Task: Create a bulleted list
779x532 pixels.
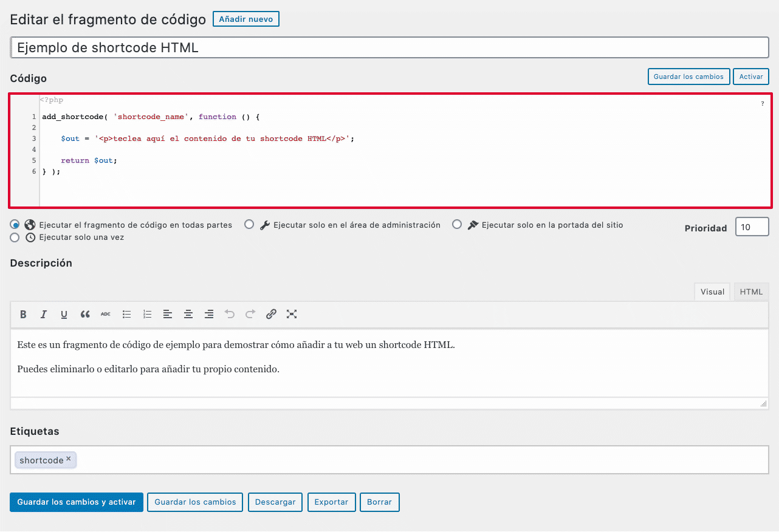Action: (126, 314)
